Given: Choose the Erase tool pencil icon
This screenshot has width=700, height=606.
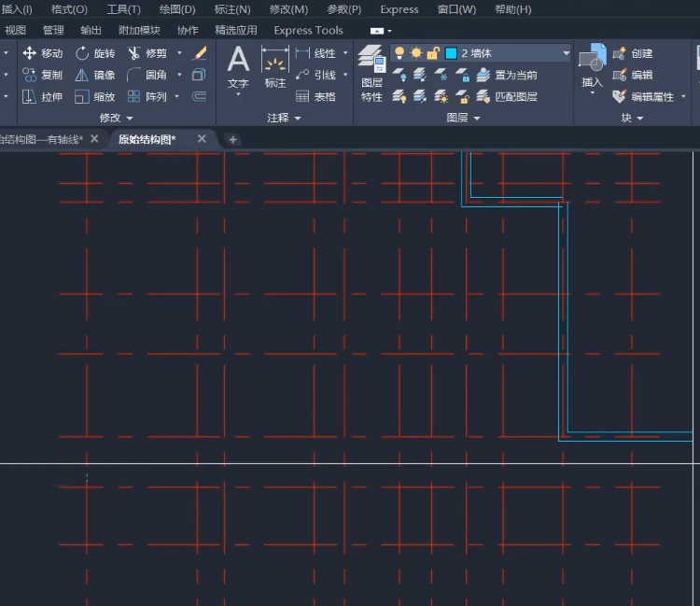Looking at the screenshot, I should pos(199,53).
